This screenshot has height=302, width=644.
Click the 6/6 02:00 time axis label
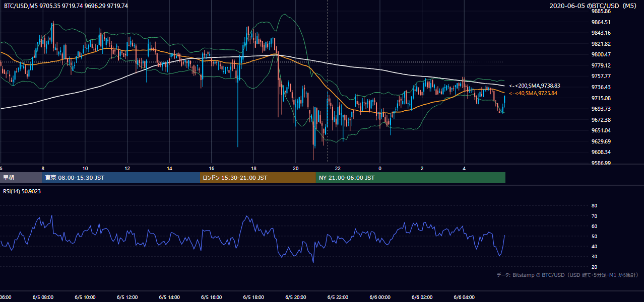click(422, 297)
